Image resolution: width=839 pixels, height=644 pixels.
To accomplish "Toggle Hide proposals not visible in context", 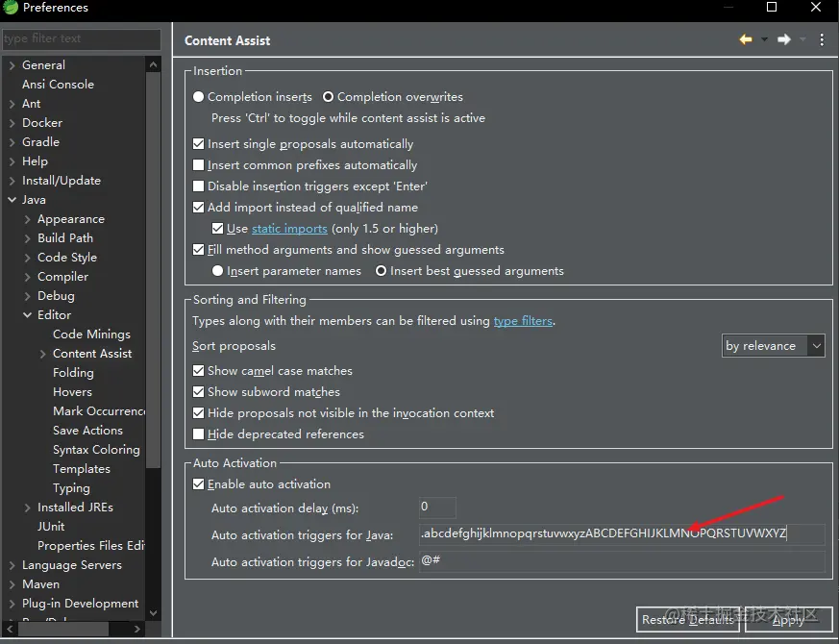I will [199, 413].
